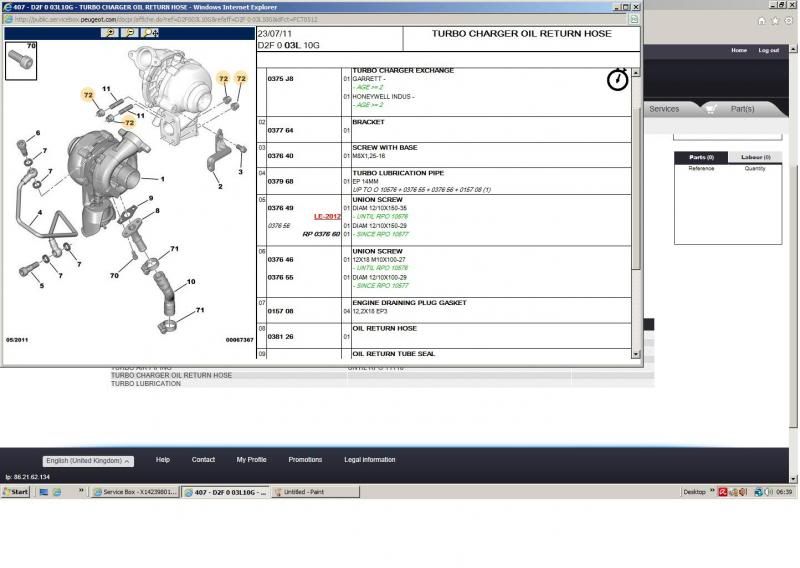Click the parts list scrollbar down arrow
The height and width of the screenshot is (568, 800).
(636, 354)
